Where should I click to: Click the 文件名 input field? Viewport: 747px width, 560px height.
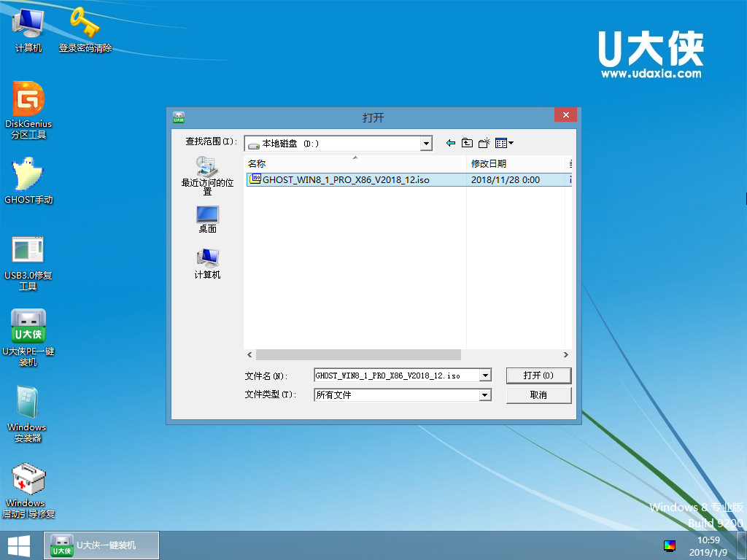click(397, 376)
